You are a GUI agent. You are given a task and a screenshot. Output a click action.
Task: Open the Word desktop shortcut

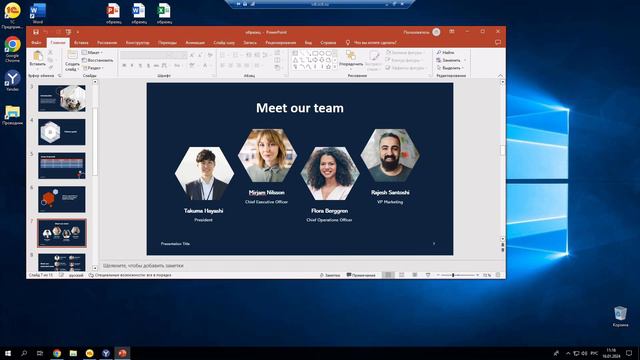pyautogui.click(x=38, y=13)
